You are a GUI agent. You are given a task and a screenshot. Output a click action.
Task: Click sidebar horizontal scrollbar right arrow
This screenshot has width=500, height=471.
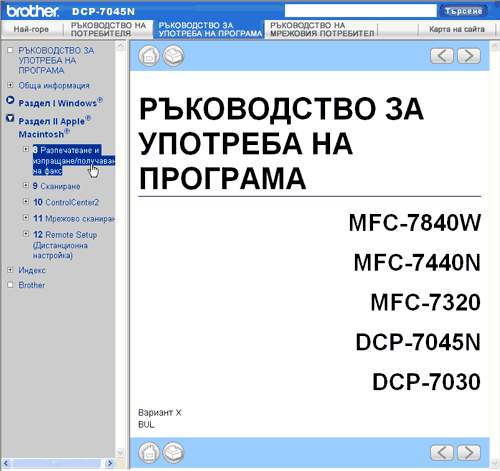(109, 463)
